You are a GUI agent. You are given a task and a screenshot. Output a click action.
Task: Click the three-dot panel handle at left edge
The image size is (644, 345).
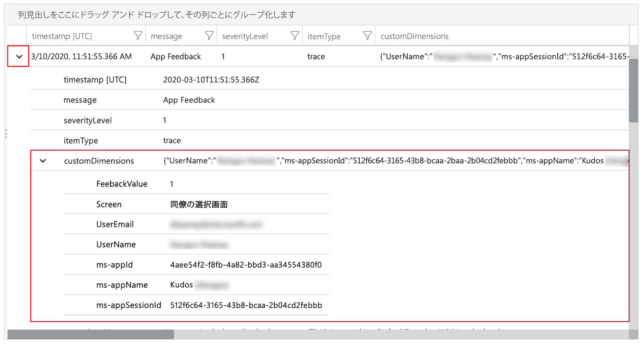tap(6, 134)
